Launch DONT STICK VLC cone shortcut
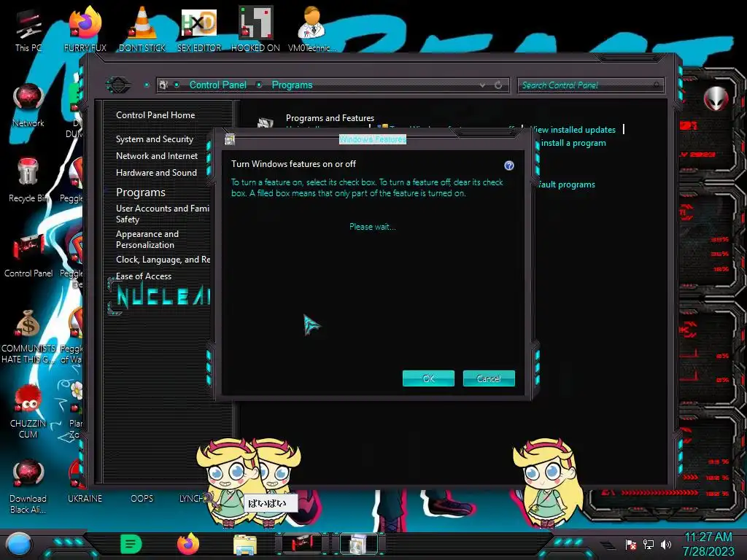747x560 pixels. tap(142, 29)
